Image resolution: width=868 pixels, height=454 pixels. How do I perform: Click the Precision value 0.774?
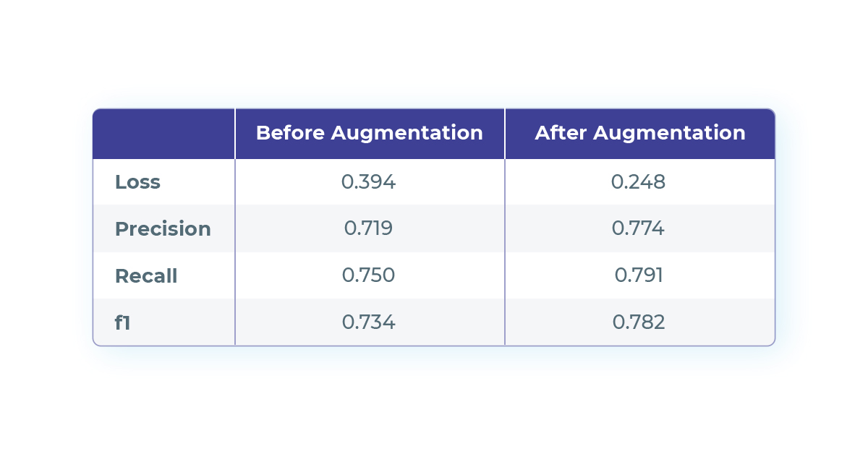639,229
